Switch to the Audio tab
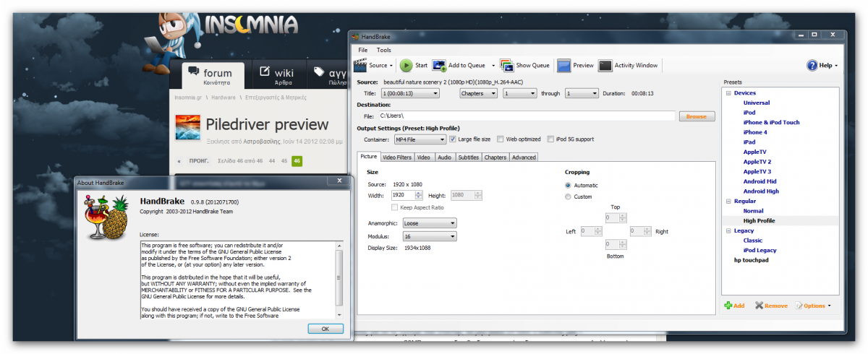868x354 pixels. coord(445,157)
